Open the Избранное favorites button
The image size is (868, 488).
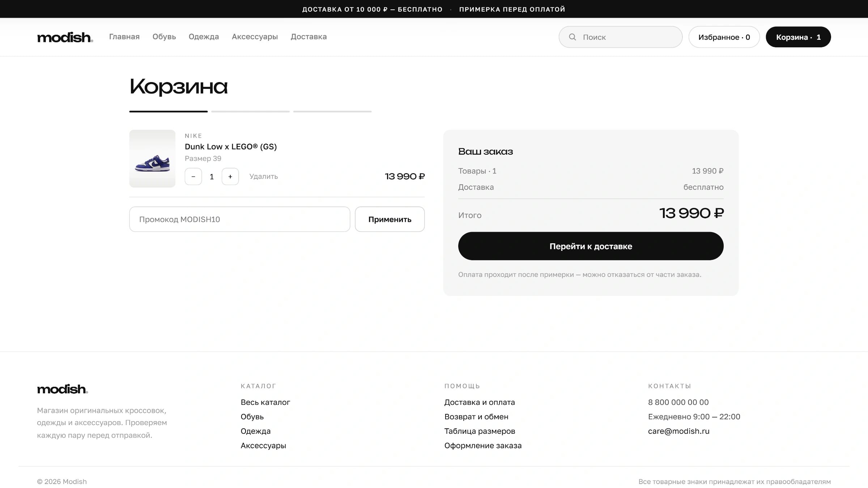(724, 37)
